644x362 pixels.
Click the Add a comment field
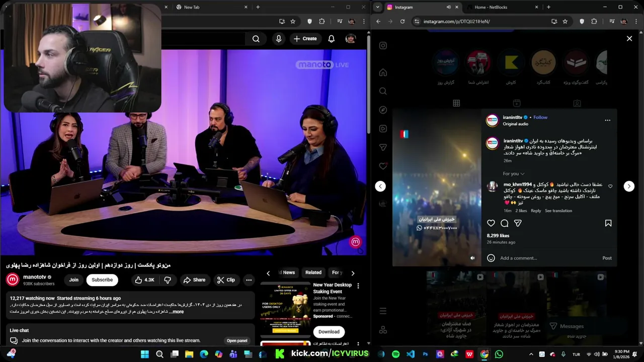[548, 258]
